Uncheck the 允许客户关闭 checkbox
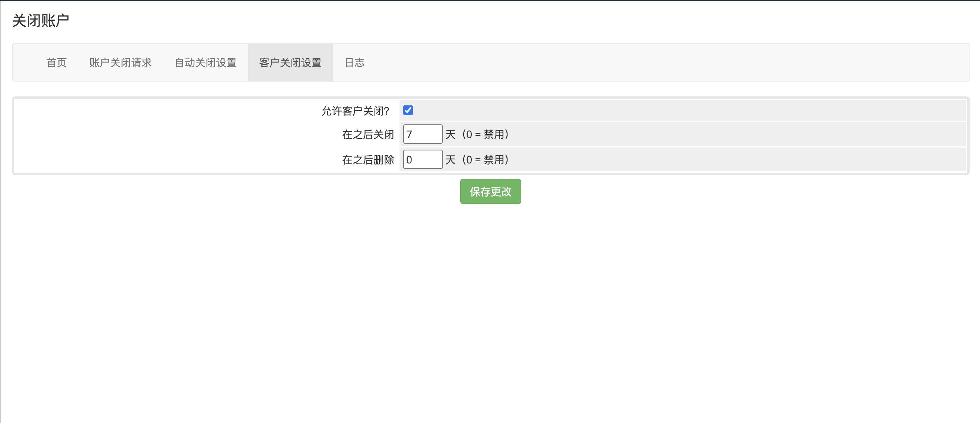 tap(408, 110)
